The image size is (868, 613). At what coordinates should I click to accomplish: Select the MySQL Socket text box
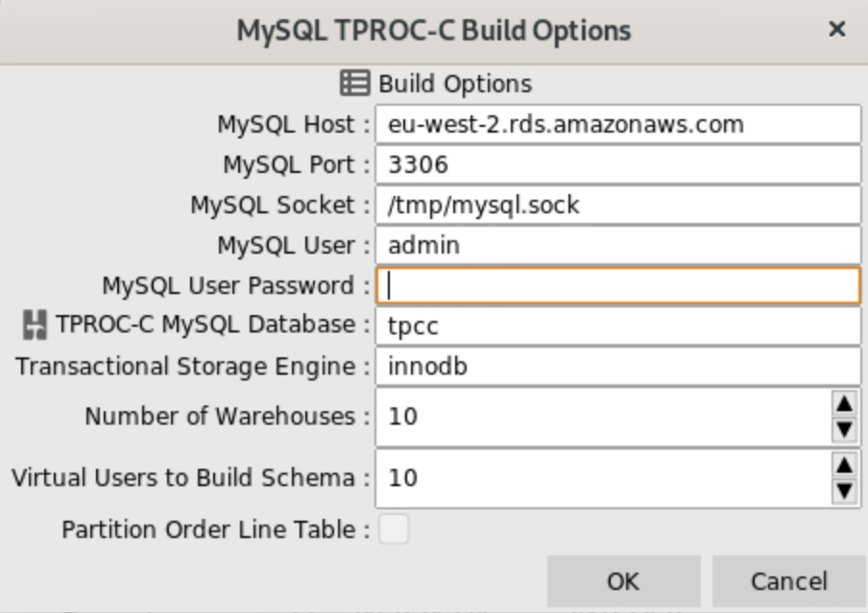[617, 205]
